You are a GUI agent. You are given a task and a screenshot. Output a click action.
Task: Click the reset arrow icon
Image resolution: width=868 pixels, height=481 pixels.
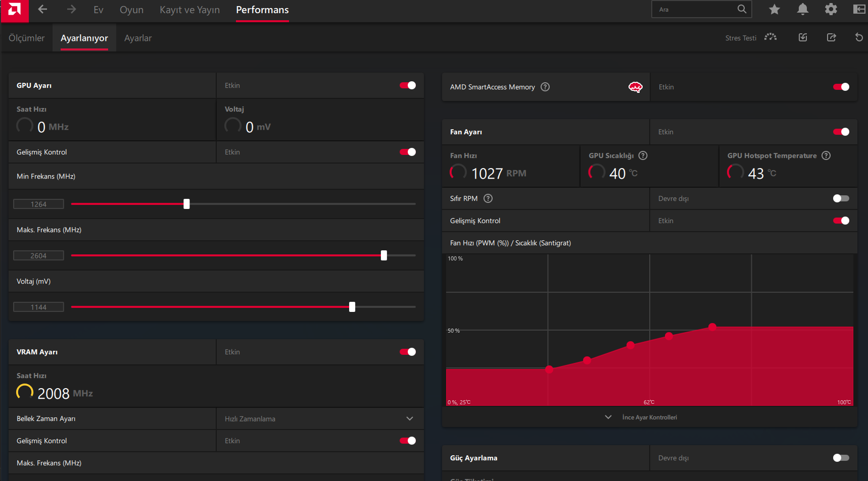(859, 37)
